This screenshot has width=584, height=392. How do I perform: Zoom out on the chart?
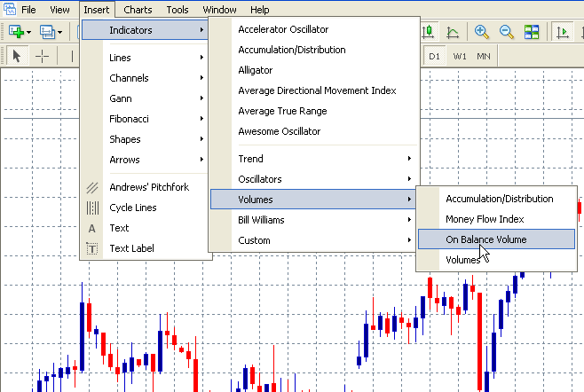pyautogui.click(x=507, y=32)
